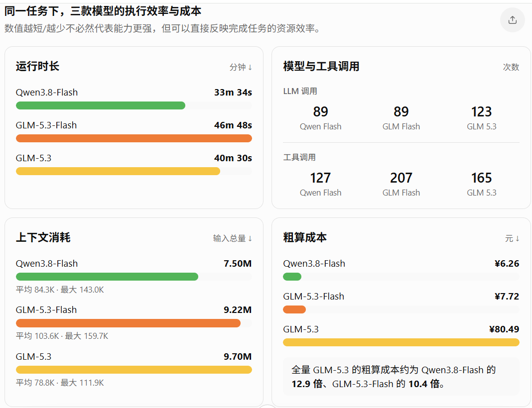Click 平均 78.8K · 最大 111.9K text

coord(60,383)
